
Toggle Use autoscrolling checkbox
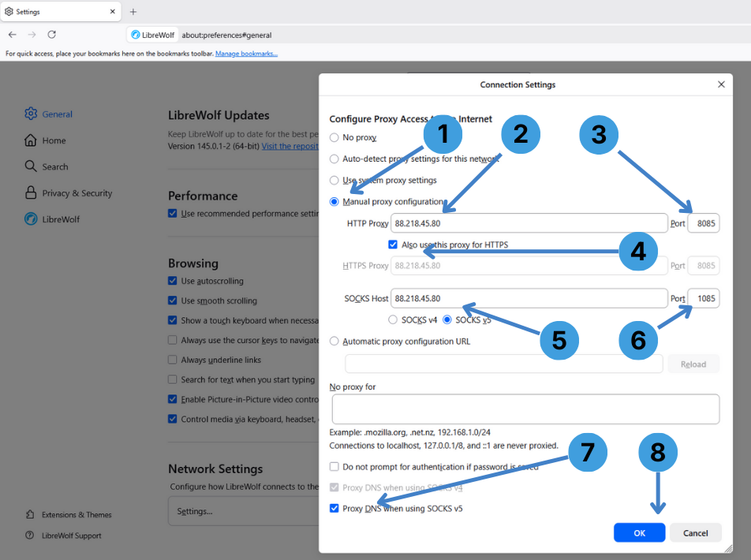point(173,281)
